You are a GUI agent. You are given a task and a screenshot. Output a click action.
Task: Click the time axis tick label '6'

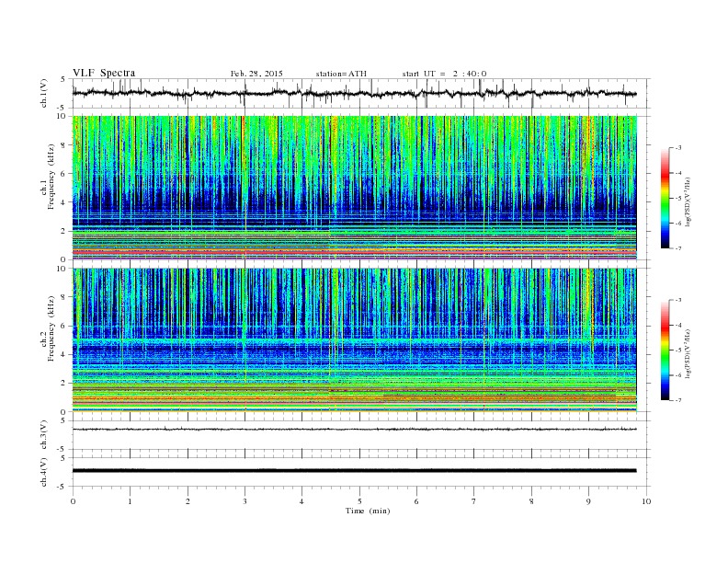[416, 501]
